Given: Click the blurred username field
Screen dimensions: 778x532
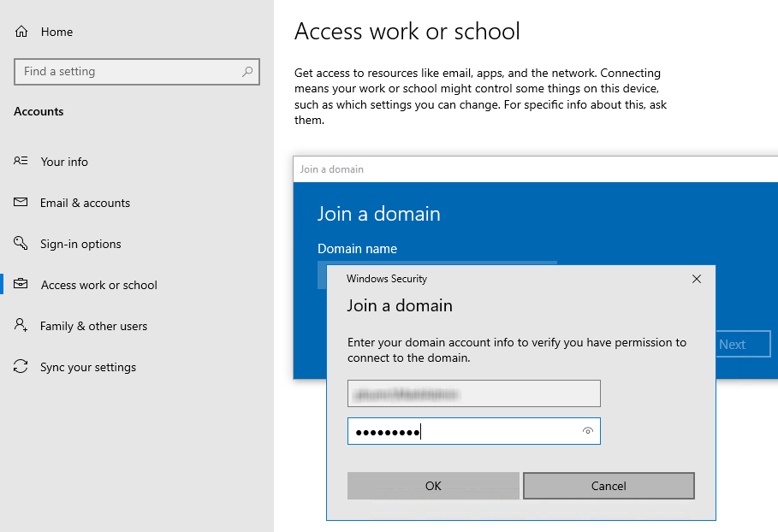Looking at the screenshot, I should [474, 393].
